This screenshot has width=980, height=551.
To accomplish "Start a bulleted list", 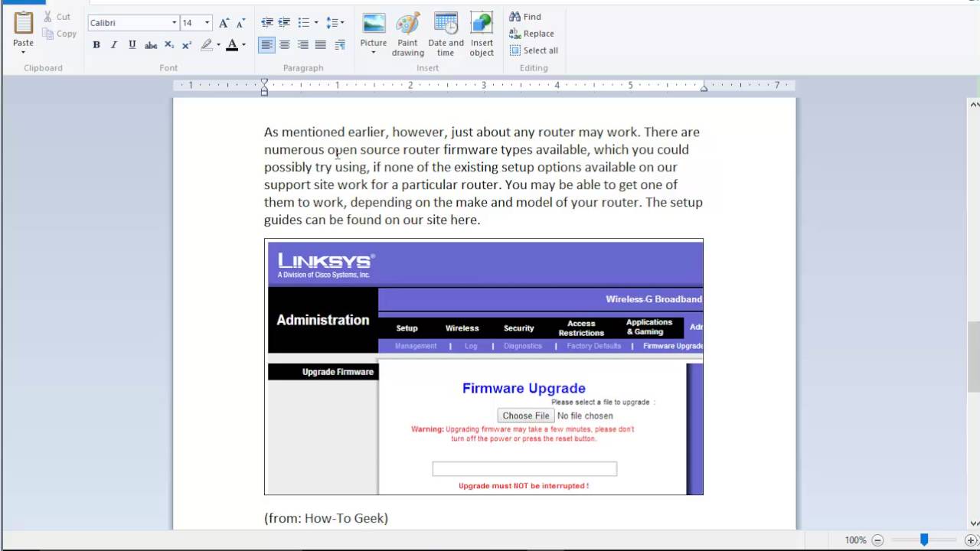I will [303, 23].
